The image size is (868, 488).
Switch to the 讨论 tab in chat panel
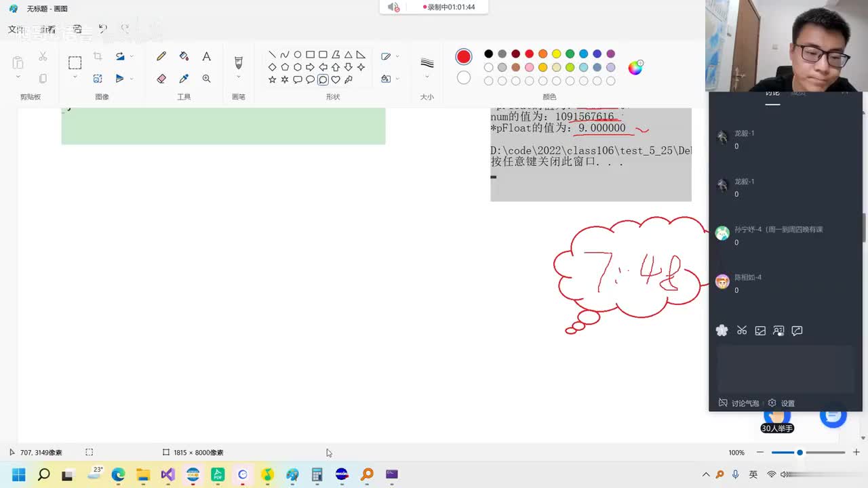(772, 94)
